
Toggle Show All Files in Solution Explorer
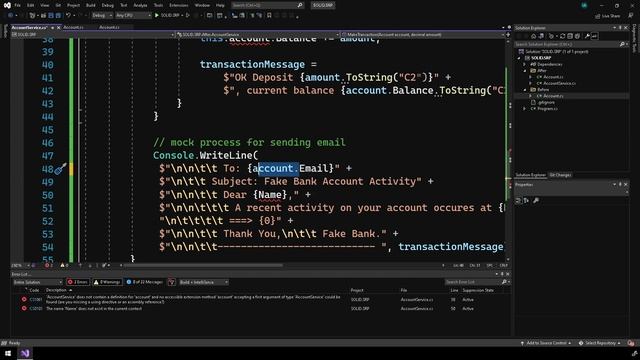(x=577, y=36)
